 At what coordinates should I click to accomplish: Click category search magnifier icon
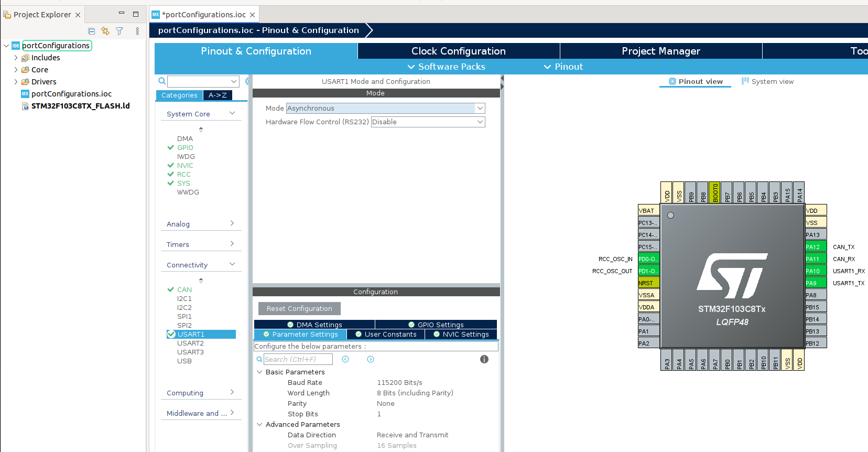click(162, 81)
